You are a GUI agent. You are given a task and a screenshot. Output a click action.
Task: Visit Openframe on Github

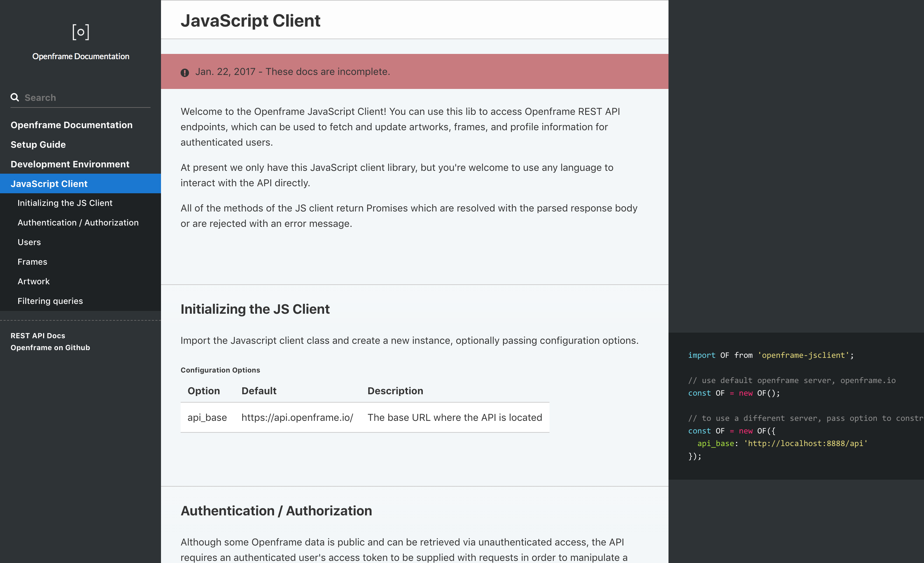(50, 347)
